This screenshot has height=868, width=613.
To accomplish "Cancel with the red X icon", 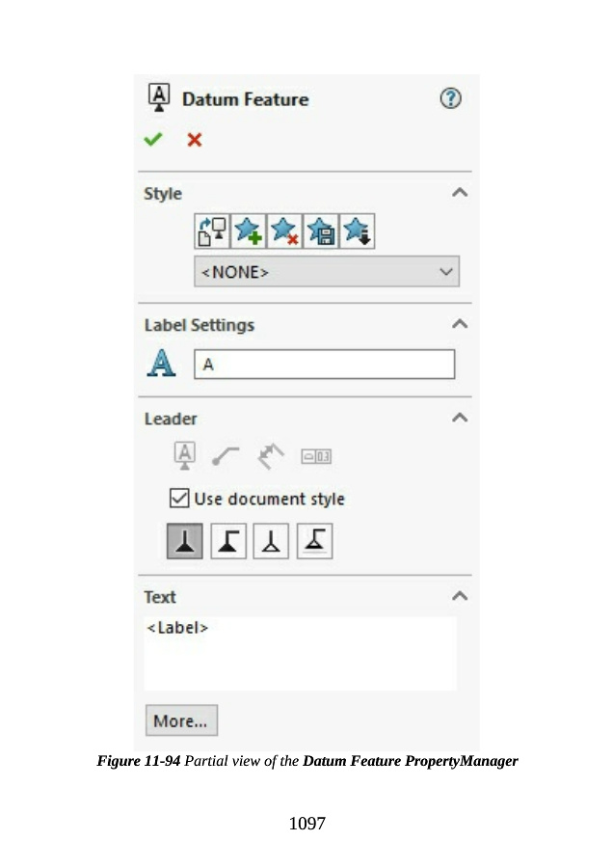I will coord(194,140).
